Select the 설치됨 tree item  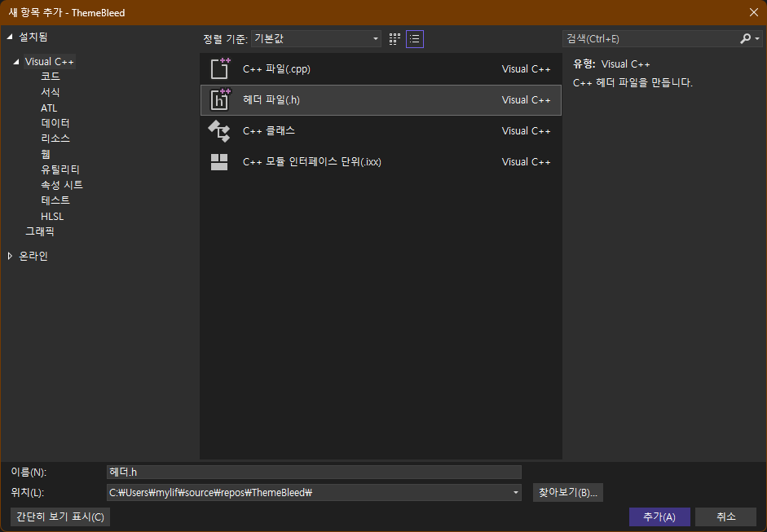click(x=33, y=37)
